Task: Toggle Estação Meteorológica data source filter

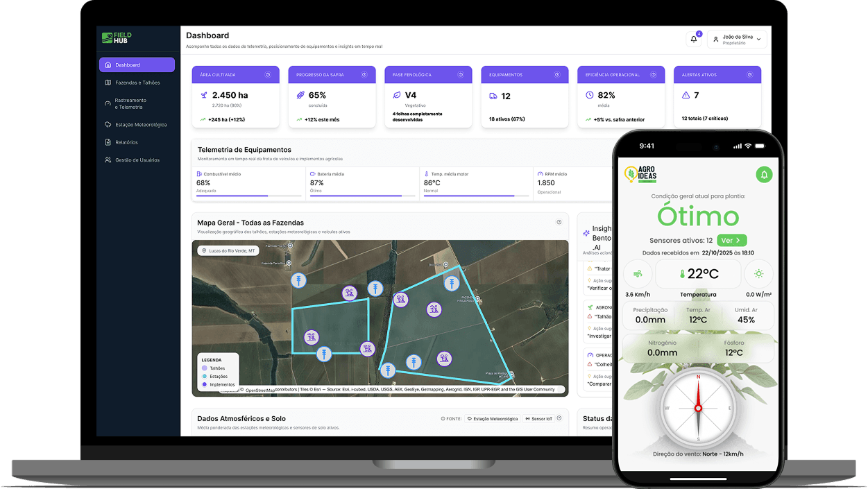Action: tap(492, 419)
